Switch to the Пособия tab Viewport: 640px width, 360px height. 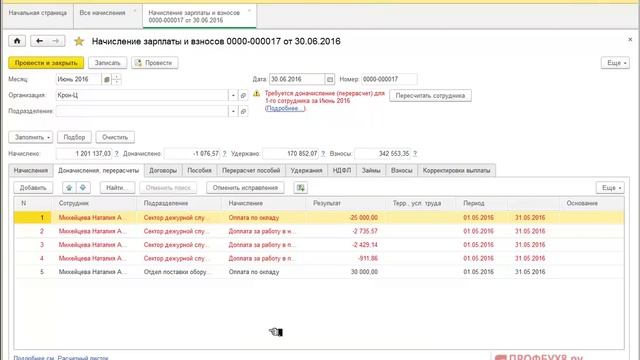click(199, 170)
